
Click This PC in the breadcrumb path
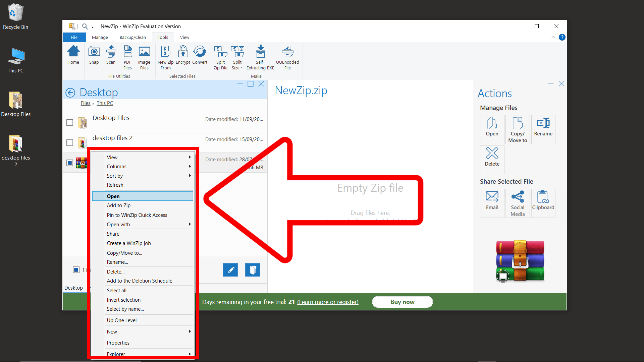104,103
